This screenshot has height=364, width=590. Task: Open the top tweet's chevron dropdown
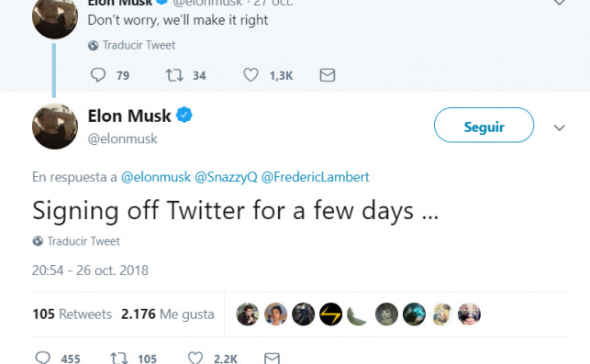[560, 3]
